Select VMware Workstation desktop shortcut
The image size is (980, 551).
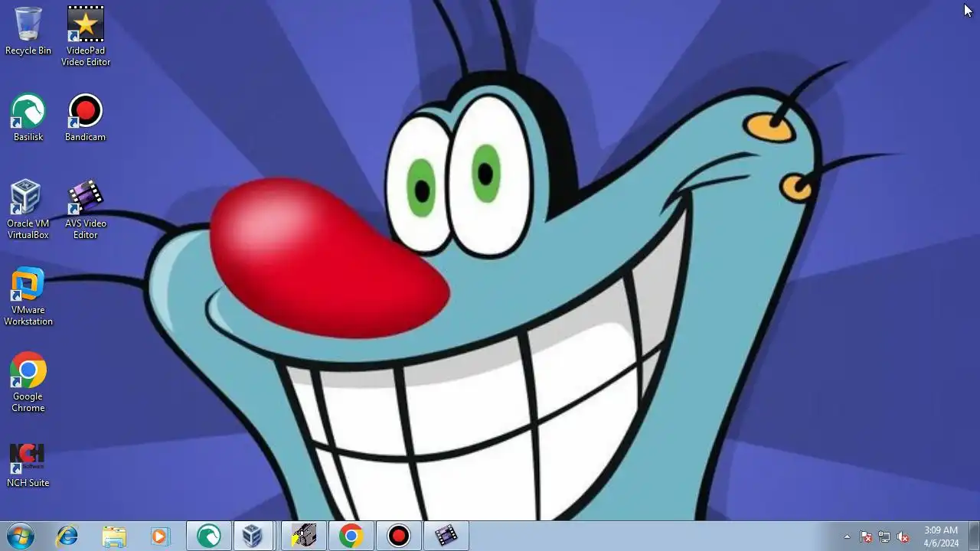pyautogui.click(x=28, y=296)
